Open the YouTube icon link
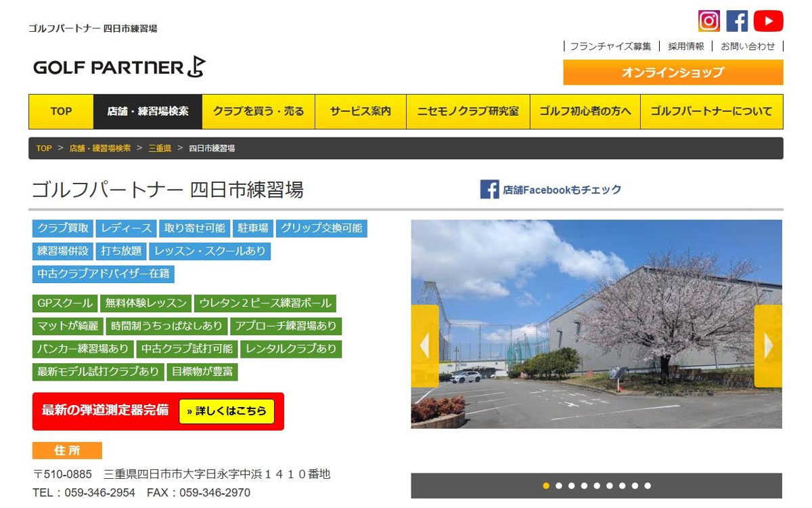The width and height of the screenshot is (812, 508). (x=768, y=21)
